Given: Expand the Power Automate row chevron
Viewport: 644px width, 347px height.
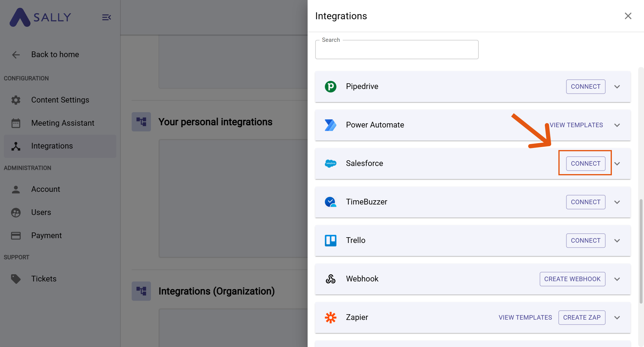Looking at the screenshot, I should (617, 125).
